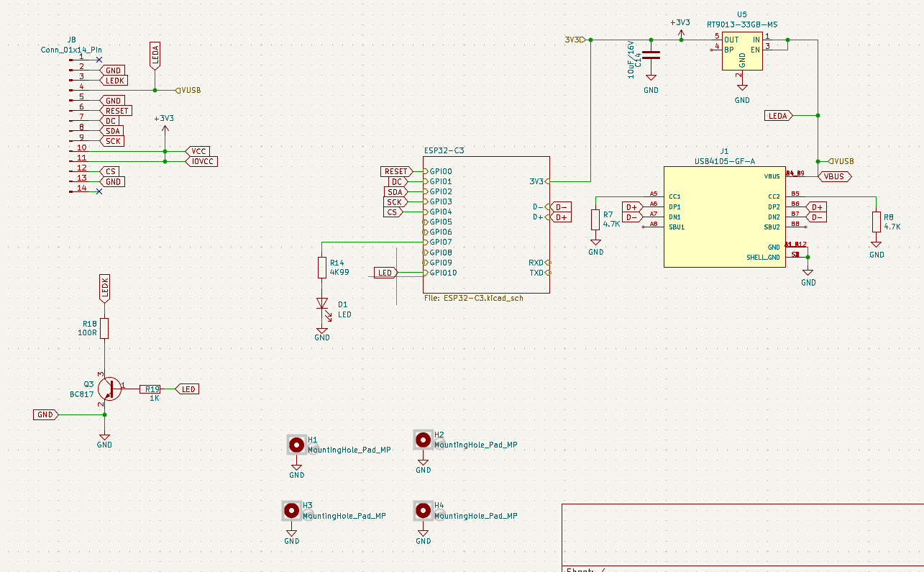
Task: Select the VUSB label above J1's VBUS pin
Action: pyautogui.click(x=841, y=161)
